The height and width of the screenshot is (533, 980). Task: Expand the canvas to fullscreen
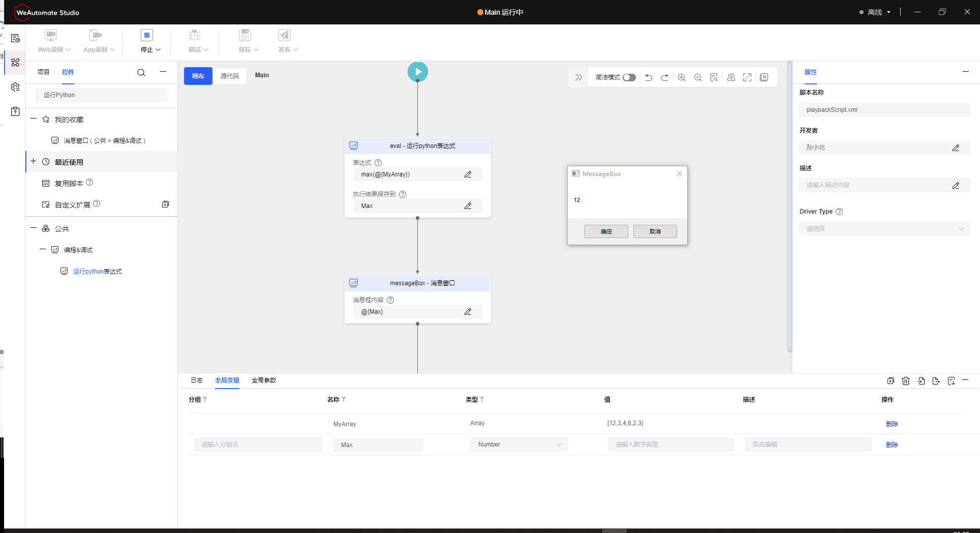747,77
